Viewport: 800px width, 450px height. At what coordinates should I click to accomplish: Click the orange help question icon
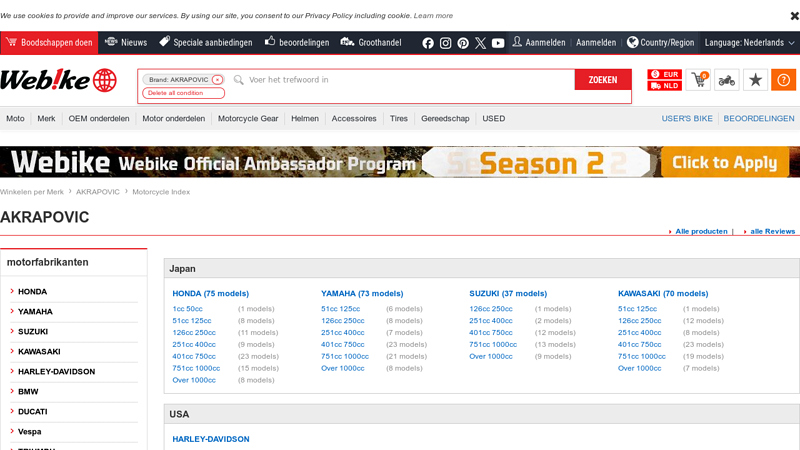point(784,80)
